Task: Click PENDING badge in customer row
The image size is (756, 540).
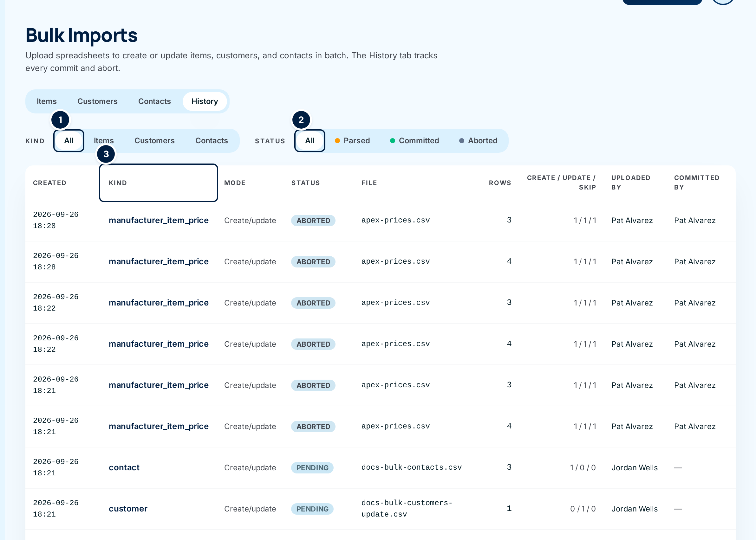Action: (x=312, y=509)
